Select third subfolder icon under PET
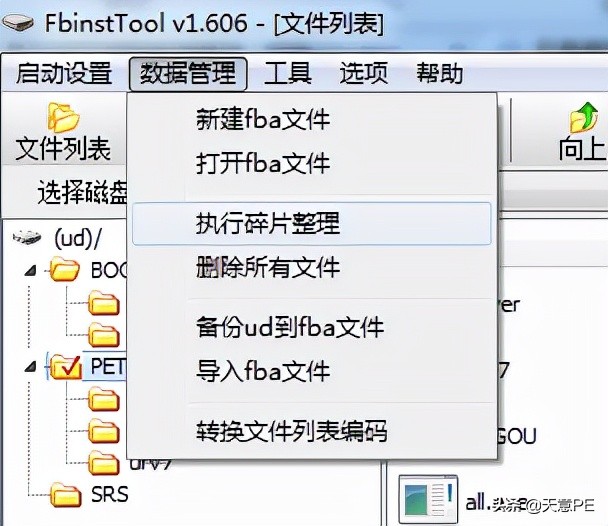The image size is (608, 526). pyautogui.click(x=104, y=463)
